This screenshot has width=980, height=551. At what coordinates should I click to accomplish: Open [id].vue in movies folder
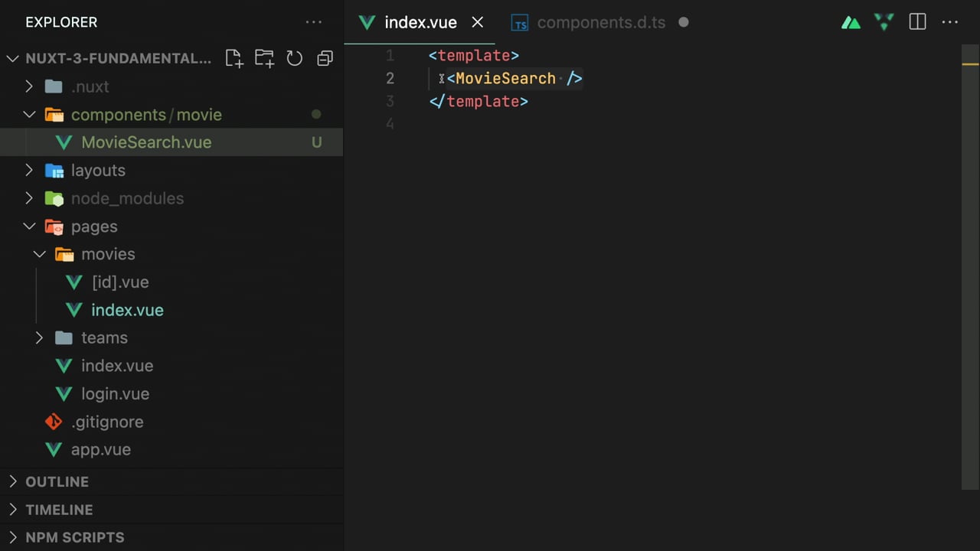click(120, 282)
